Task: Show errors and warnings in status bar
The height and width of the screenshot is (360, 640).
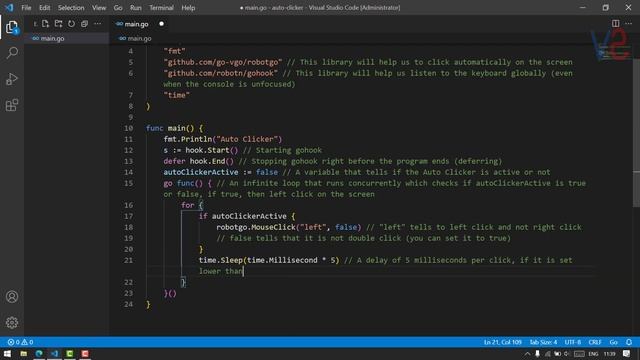Action: [x=20, y=342]
